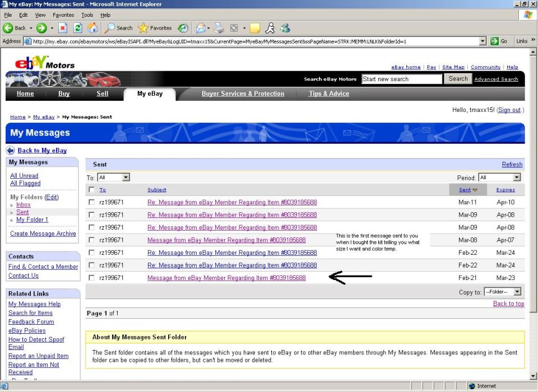Open the Back button history arrow
Viewport: 538px width, 392px height.
click(31, 28)
